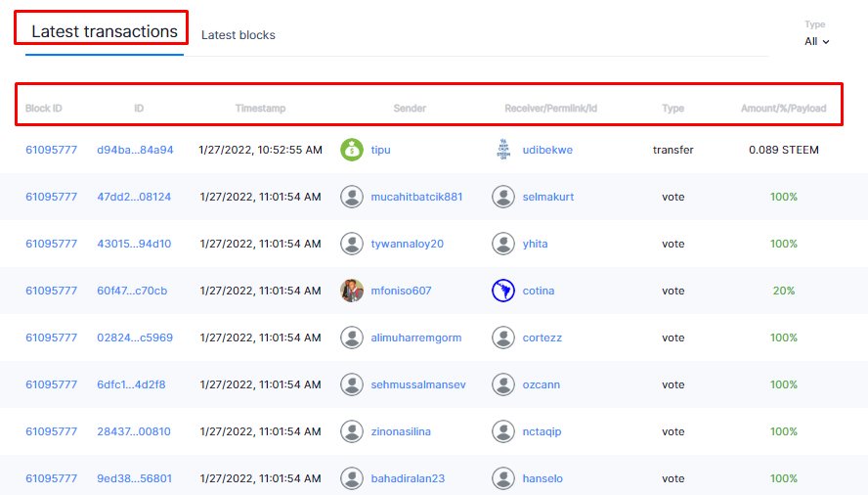Open the Type filter dropdown showing All
Viewport: 868px width, 495px height.
point(816,41)
